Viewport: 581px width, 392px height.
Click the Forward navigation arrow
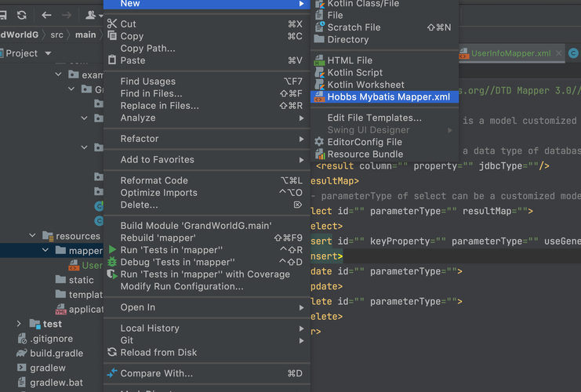(x=67, y=15)
